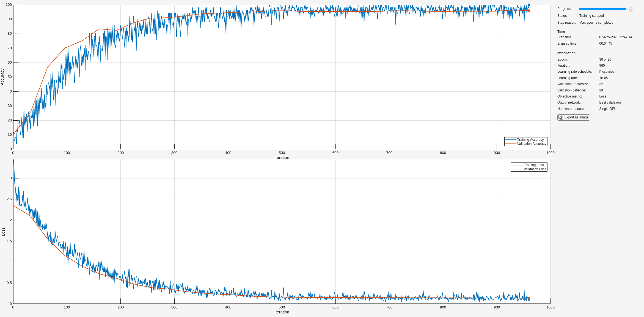The height and width of the screenshot is (317, 644).
Task: Click the Loss y-axis label
Action: pos(3,232)
